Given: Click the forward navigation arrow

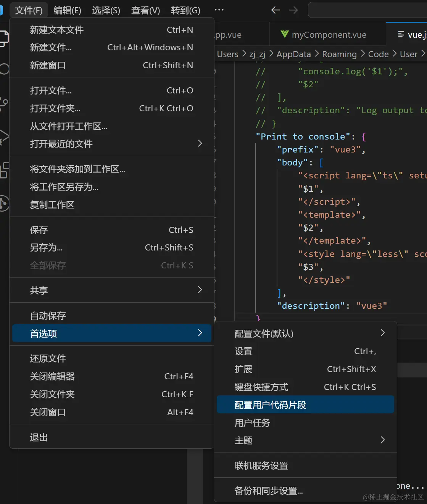Looking at the screenshot, I should [293, 10].
